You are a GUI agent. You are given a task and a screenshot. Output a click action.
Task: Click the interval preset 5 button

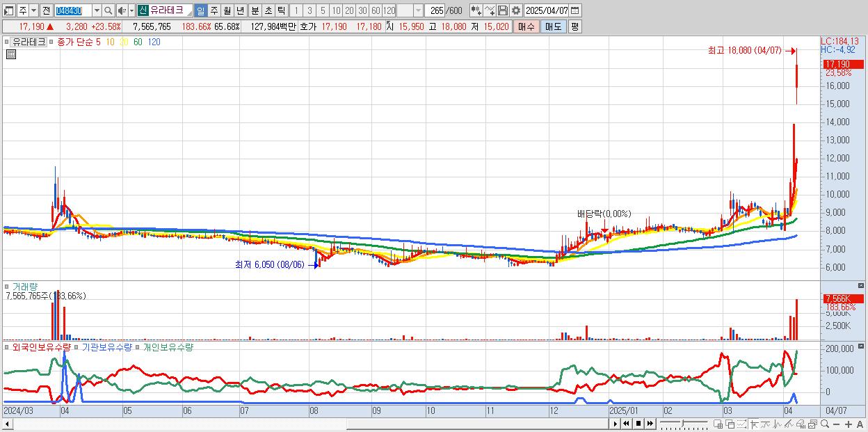tap(323, 10)
